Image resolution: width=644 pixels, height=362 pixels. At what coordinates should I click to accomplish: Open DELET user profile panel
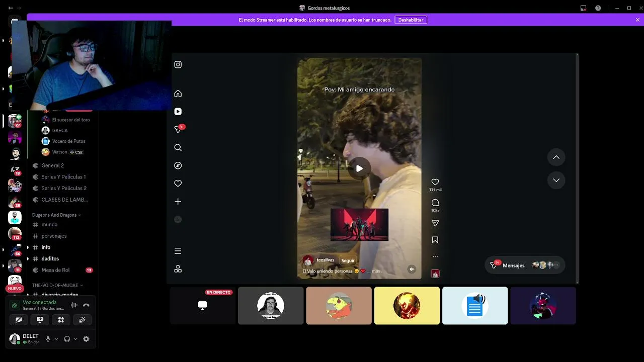tap(25, 339)
